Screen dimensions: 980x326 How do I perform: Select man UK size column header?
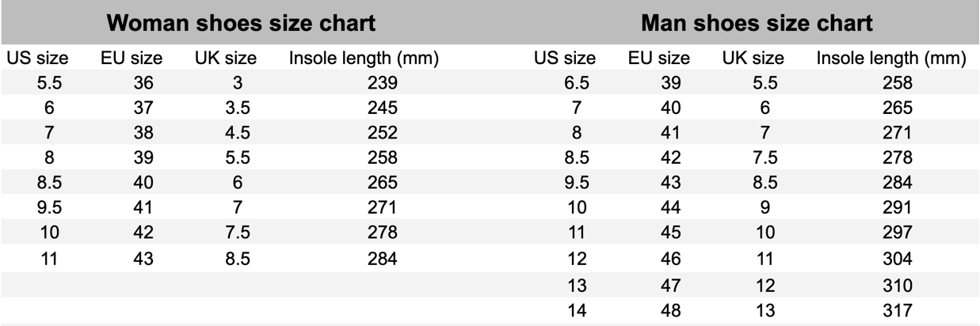[753, 59]
